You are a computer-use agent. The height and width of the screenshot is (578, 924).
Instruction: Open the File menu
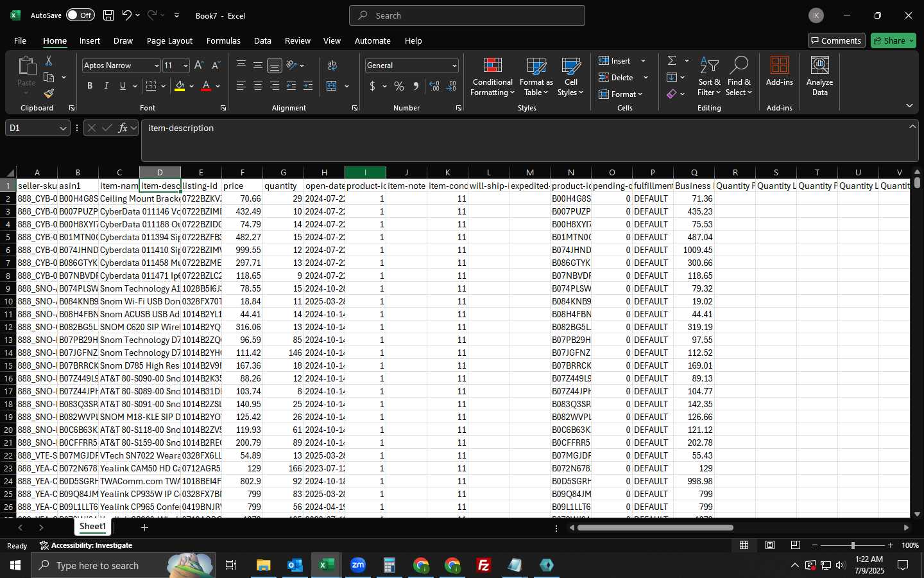click(21, 40)
